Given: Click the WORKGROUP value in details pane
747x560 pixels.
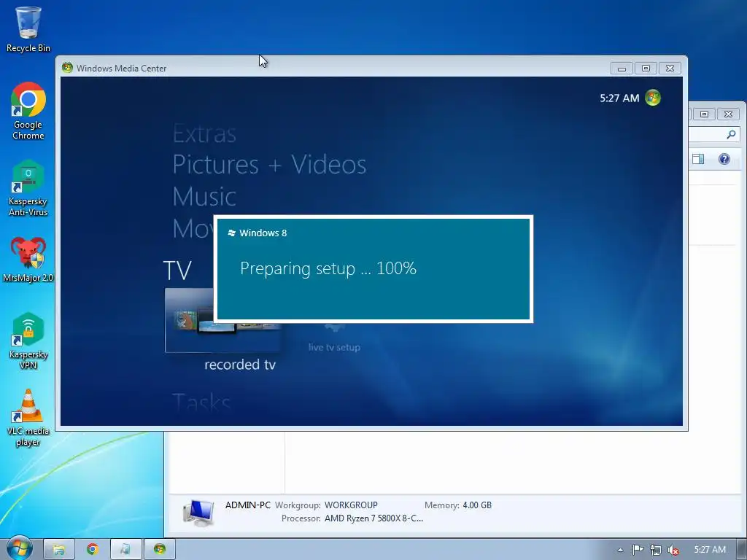Looking at the screenshot, I should (351, 505).
